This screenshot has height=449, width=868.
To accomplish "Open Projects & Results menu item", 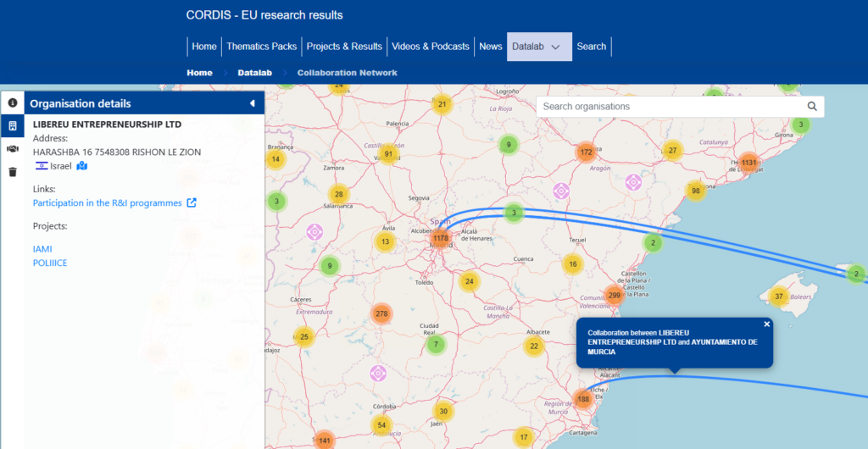I will pyautogui.click(x=344, y=47).
